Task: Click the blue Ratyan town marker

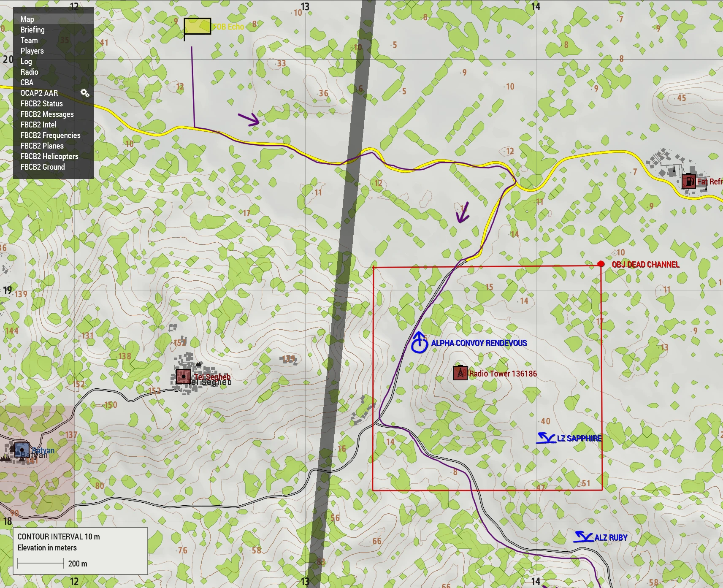Action: (x=22, y=450)
